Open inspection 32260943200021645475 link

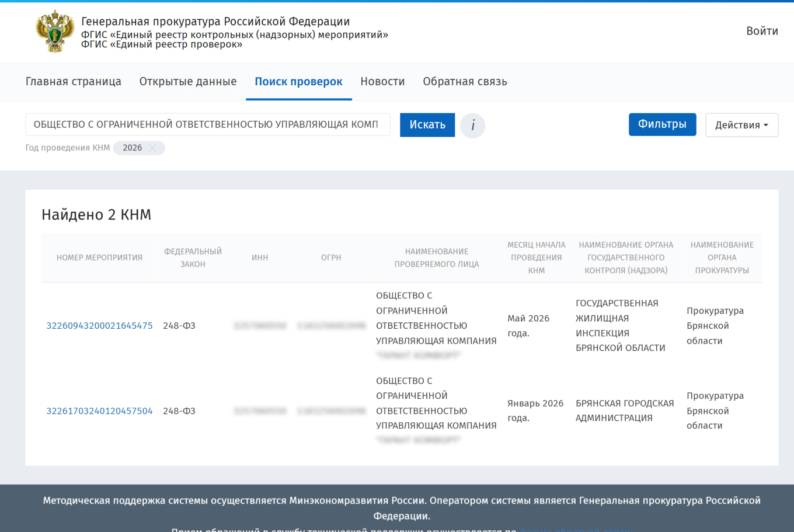(x=99, y=326)
